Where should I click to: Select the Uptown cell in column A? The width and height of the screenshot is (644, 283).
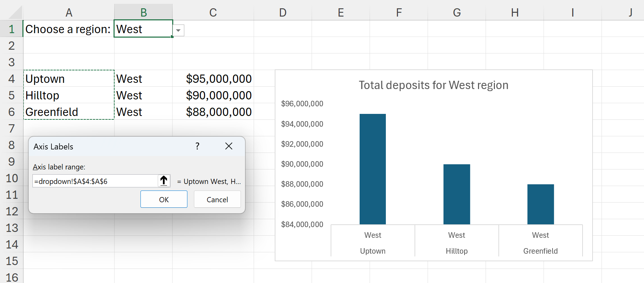[x=69, y=79]
